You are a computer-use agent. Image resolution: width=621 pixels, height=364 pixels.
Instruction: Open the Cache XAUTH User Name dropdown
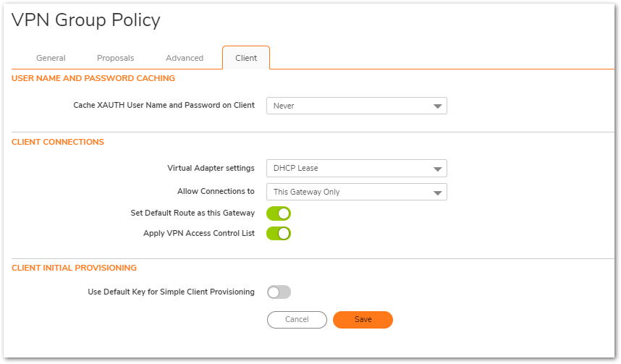(x=356, y=106)
